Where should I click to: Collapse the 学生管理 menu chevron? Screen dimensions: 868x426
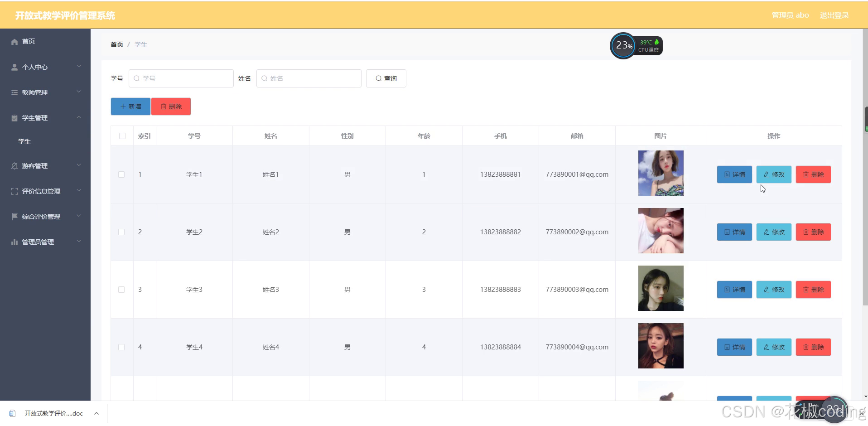click(x=79, y=117)
